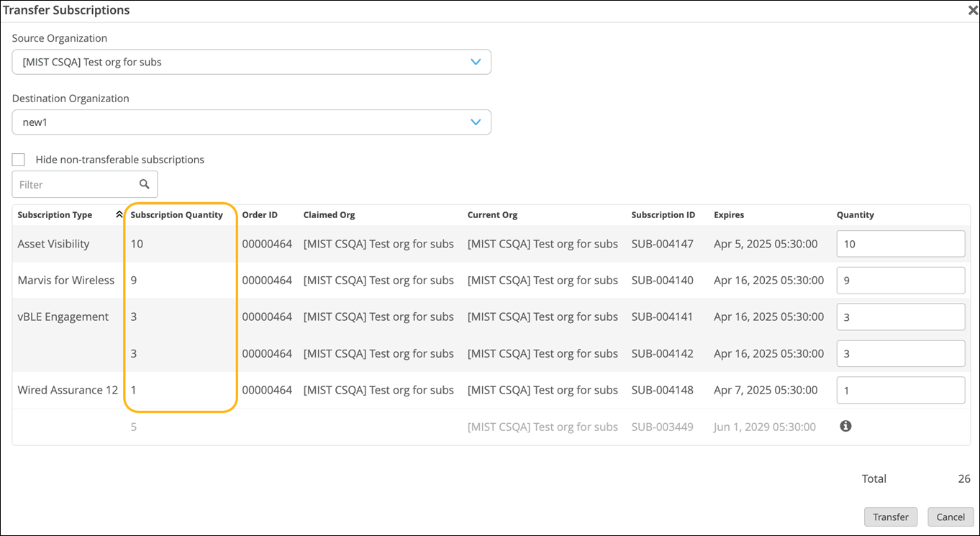Close the Transfer Subscriptions dialog

972,10
